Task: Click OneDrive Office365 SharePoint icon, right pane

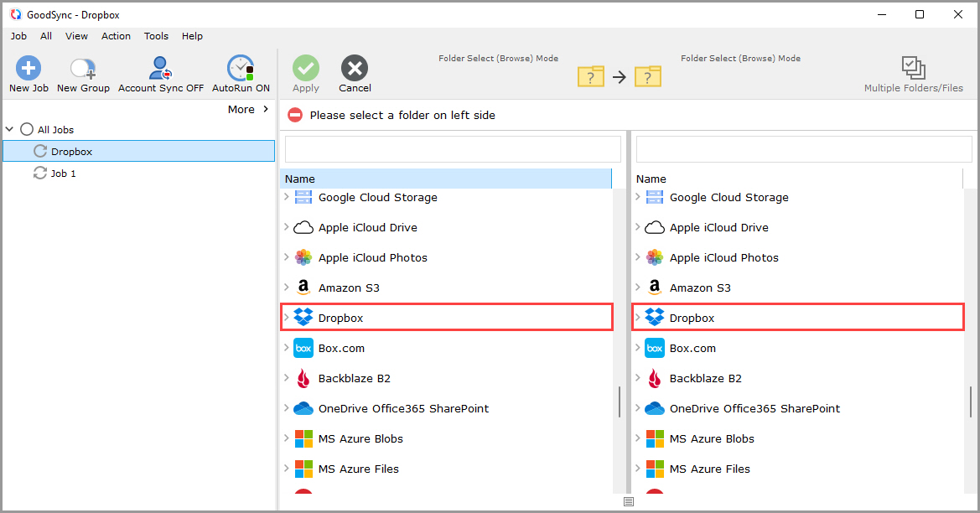Action: [x=655, y=409]
